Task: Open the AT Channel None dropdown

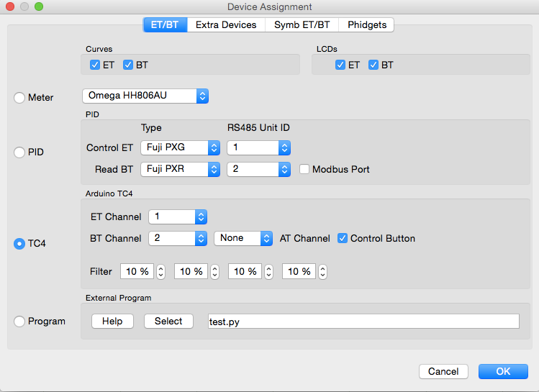Action: pos(243,238)
